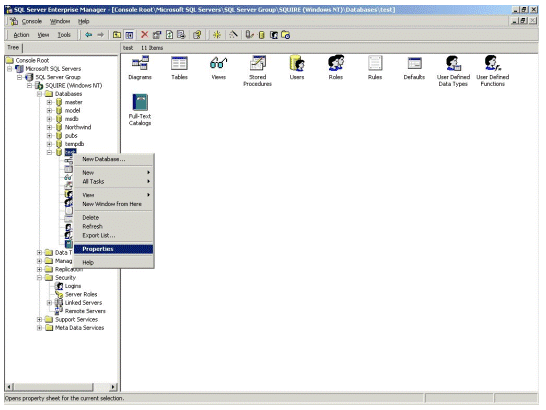
Task: Open the Window menu
Action: [60, 21]
